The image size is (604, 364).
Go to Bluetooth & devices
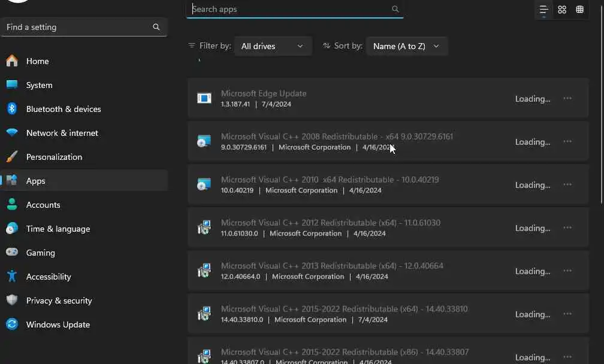coord(84,109)
